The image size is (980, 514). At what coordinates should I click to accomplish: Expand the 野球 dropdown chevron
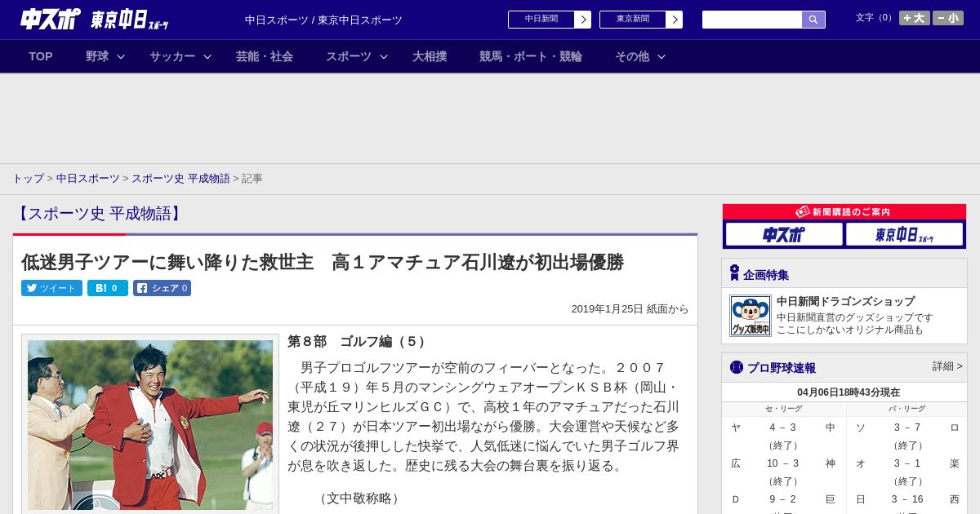[x=121, y=56]
